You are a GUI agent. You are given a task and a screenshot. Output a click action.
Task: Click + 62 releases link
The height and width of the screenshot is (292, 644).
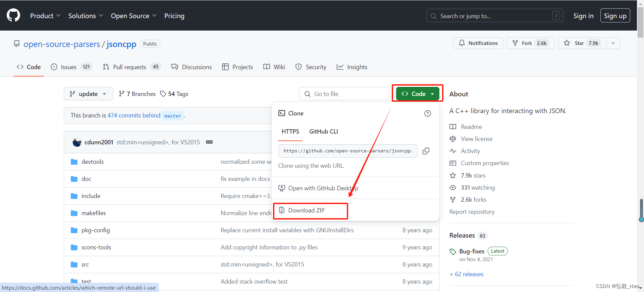pos(467,274)
